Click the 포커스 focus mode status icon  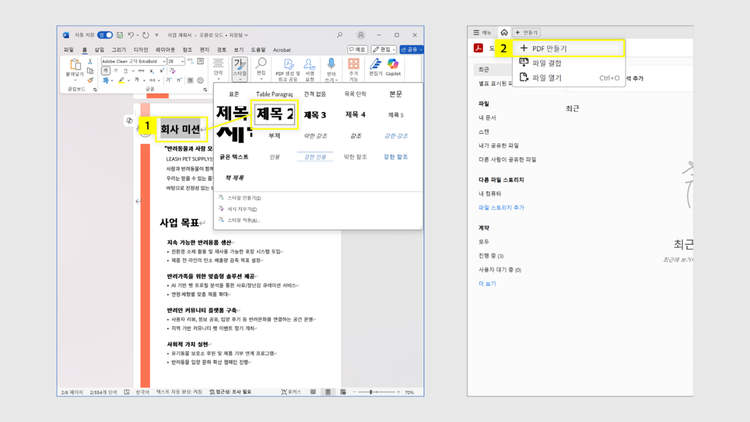click(x=291, y=392)
